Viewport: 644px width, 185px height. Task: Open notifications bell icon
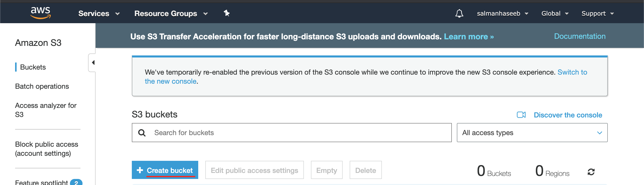click(459, 13)
